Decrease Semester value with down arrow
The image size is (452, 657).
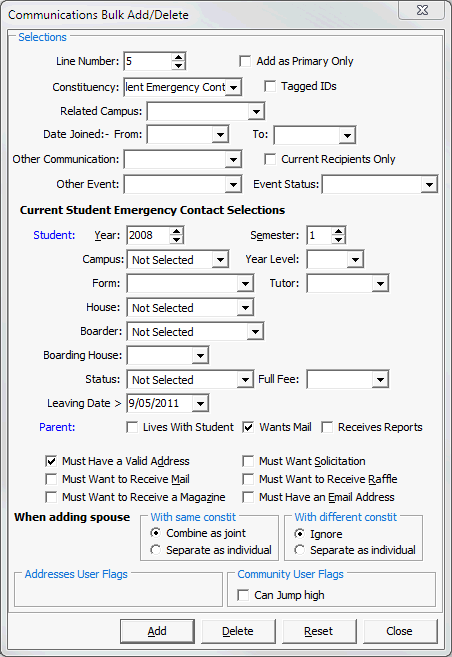click(338, 239)
